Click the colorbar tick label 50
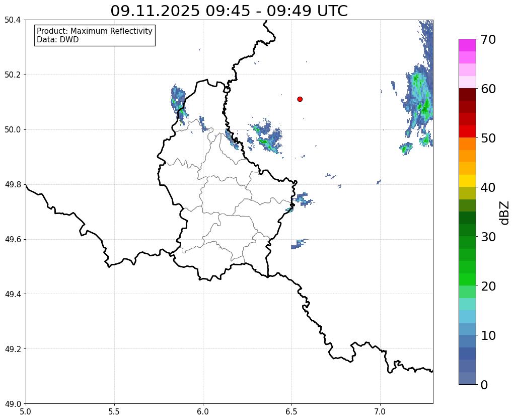 tap(488, 138)
